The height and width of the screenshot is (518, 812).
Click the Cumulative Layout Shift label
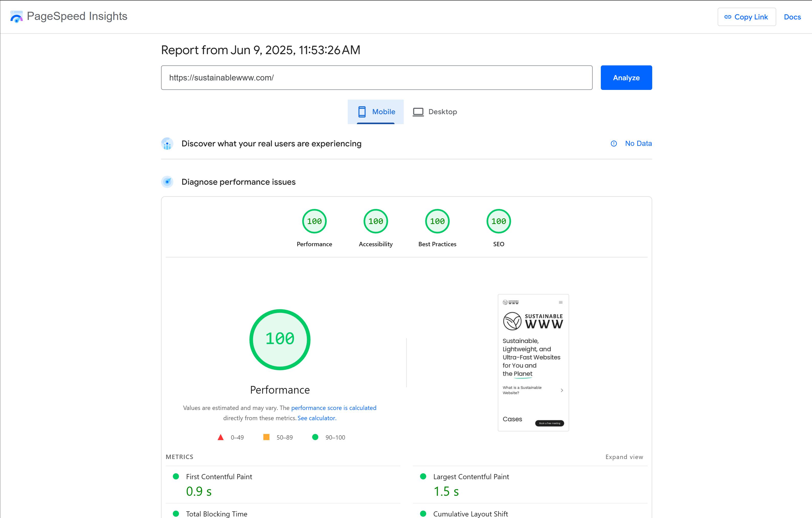[470, 514]
